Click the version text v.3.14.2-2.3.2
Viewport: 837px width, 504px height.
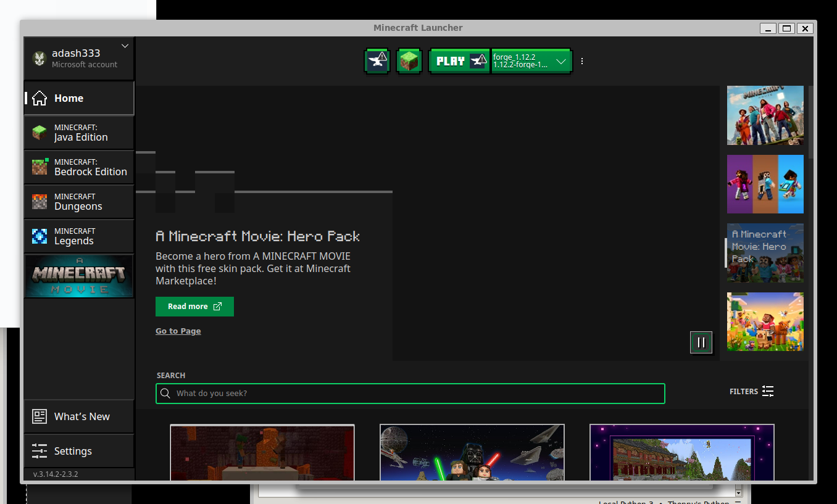[x=56, y=474]
